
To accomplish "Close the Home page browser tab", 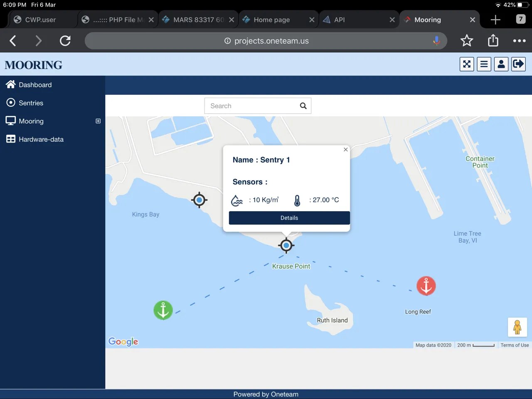I will pyautogui.click(x=312, y=20).
